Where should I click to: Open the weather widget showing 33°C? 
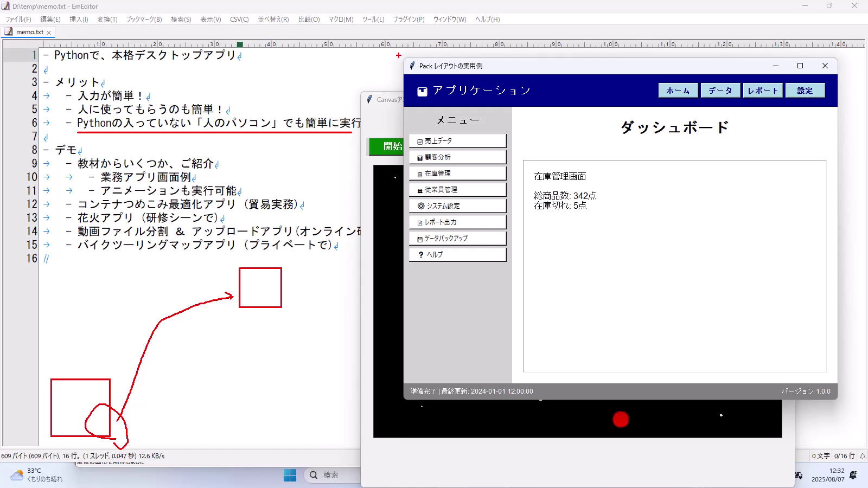coord(37,475)
